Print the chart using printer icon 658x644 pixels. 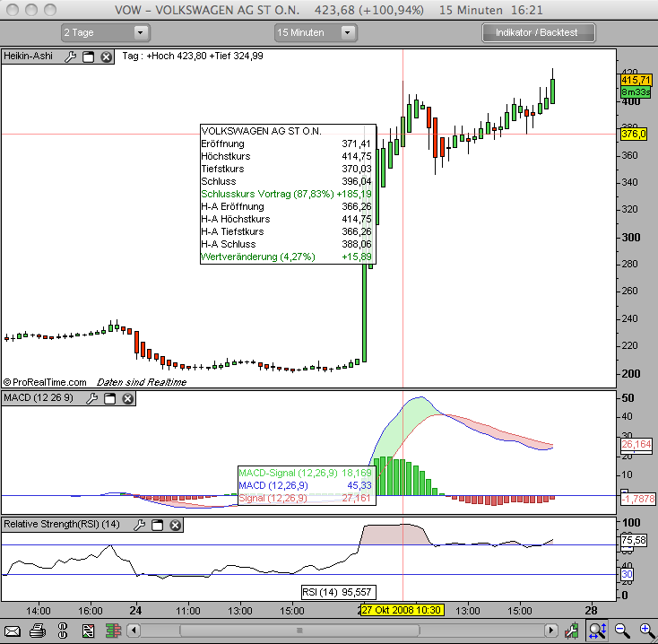click(38, 631)
